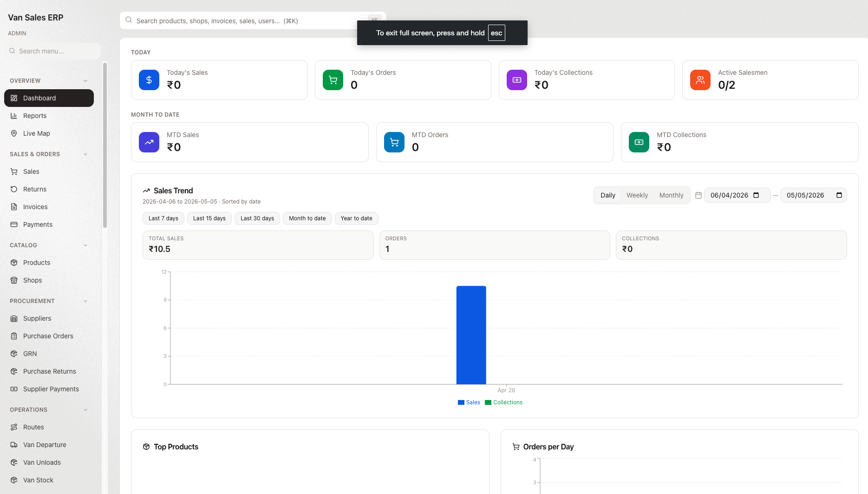Click the Returns icon in sidebar
Screen dimensions: 868x494
click(x=14, y=189)
